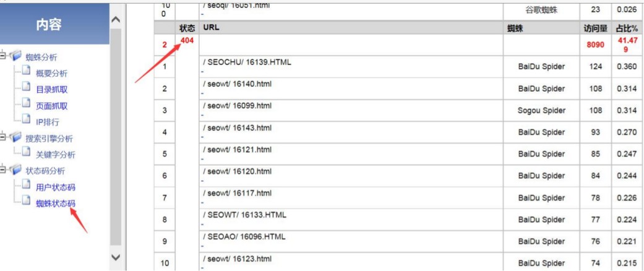Click the page icon beside 关键字分析
Screen dimensions: 644x271
tap(26, 153)
